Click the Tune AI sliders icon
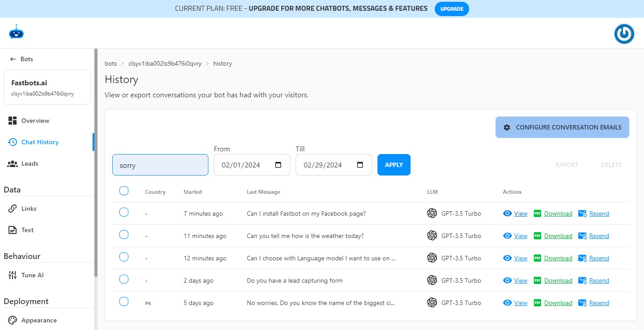The image size is (644, 330). [13, 275]
